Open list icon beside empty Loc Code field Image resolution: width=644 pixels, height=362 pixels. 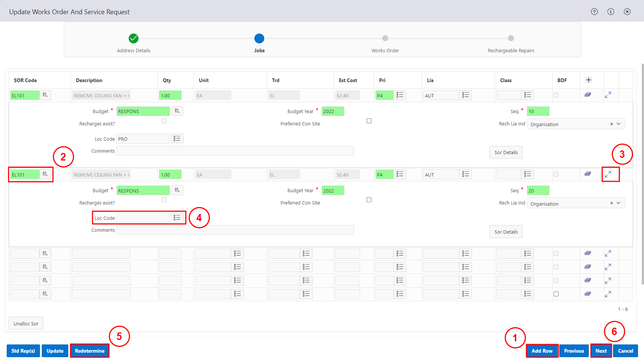pos(177,218)
